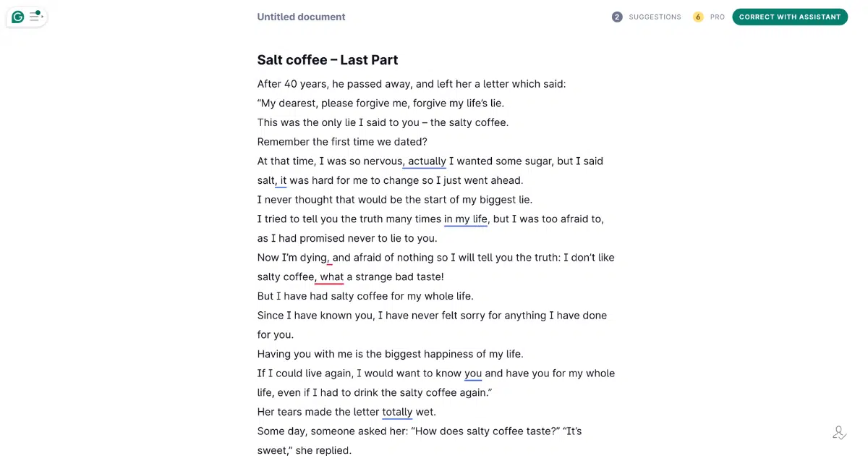Image resolution: width=868 pixels, height=456 pixels.
Task: Click the red-underlined comma after "dying"
Action: (330, 258)
